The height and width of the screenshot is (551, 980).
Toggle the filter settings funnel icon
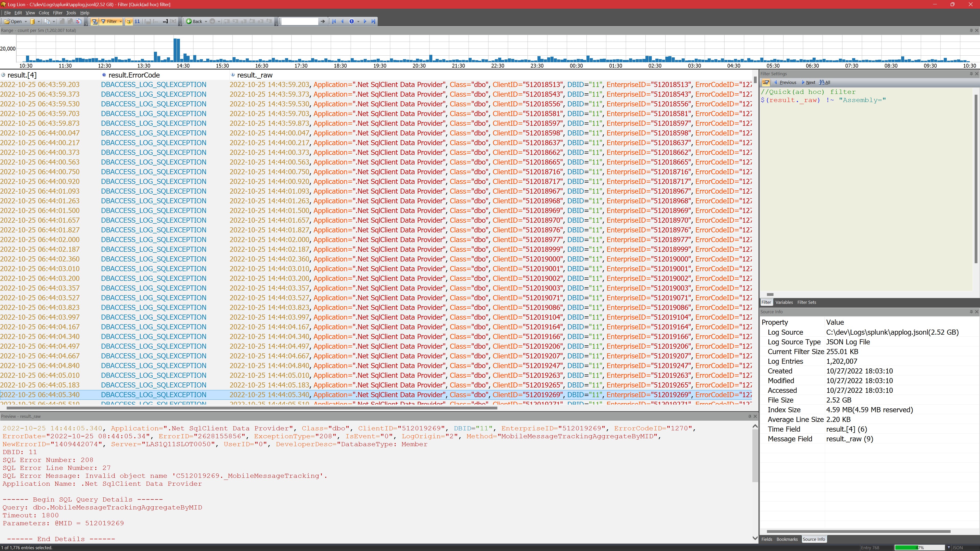coord(95,21)
